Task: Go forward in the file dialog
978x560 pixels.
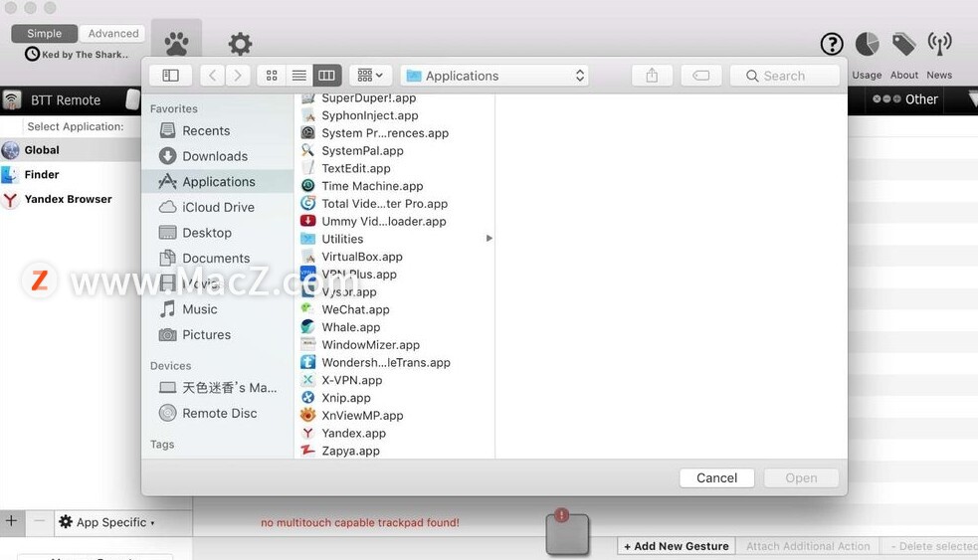Action: 238,76
